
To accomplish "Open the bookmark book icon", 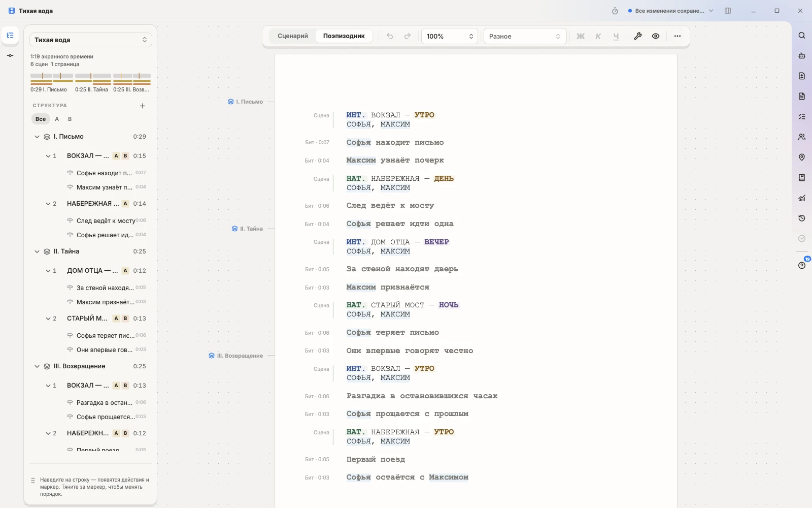I will pyautogui.click(x=802, y=178).
